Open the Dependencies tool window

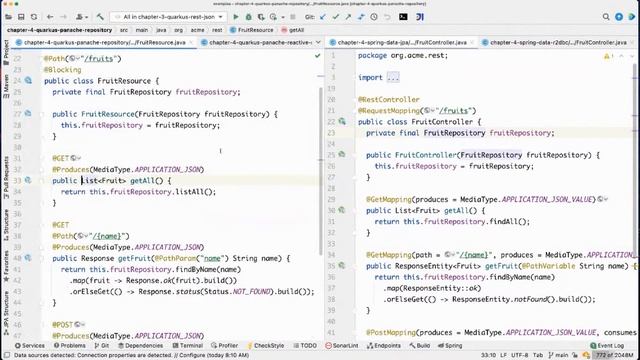pos(141,345)
